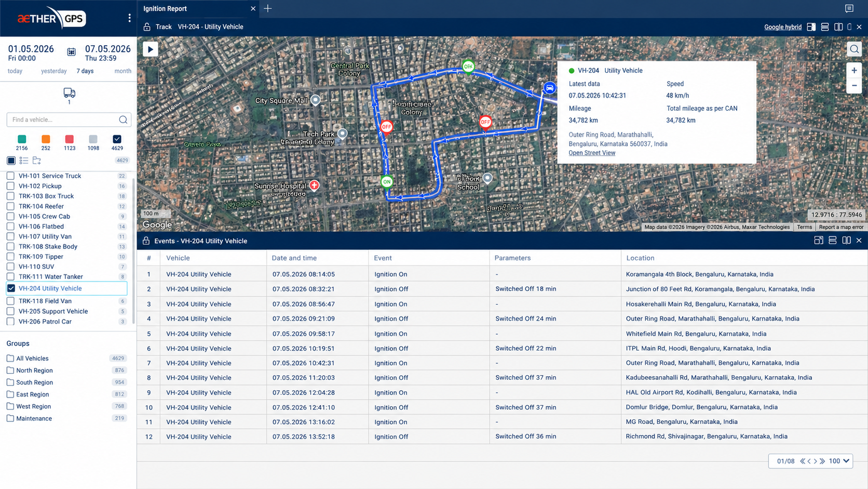Image resolution: width=868 pixels, height=489 pixels.
Task: Open the three-dot menu beside AetherGPS logo
Action: [x=129, y=18]
